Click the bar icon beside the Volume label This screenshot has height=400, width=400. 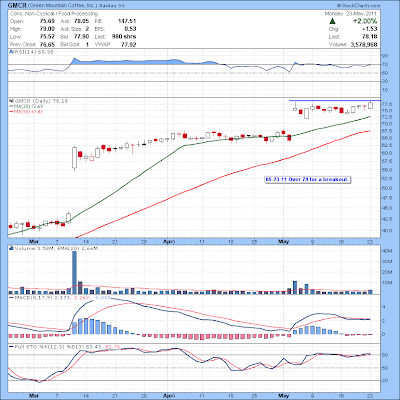pyautogui.click(x=11, y=248)
